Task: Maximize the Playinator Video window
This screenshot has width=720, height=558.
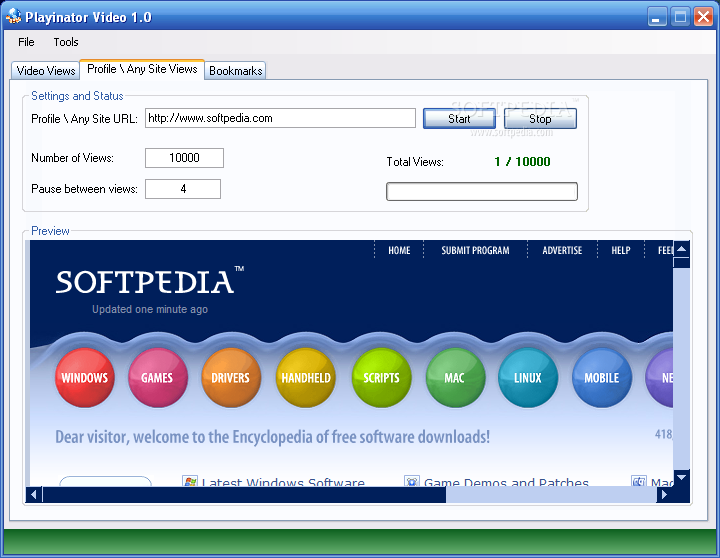Action: tap(680, 17)
